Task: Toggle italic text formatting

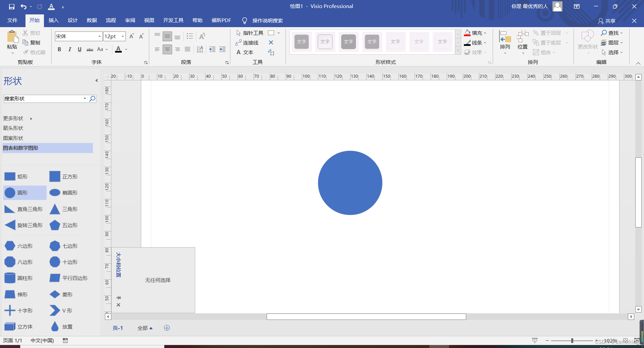Action: point(69,50)
